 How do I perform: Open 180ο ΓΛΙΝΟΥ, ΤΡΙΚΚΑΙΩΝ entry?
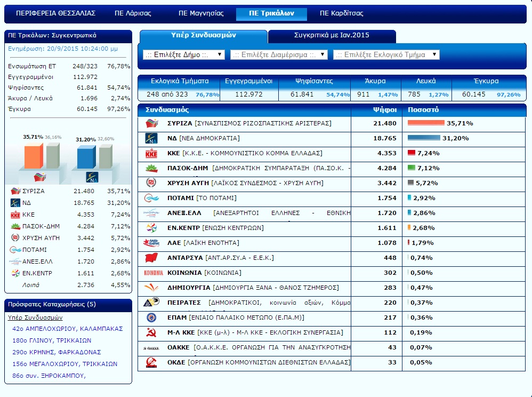pos(52,340)
